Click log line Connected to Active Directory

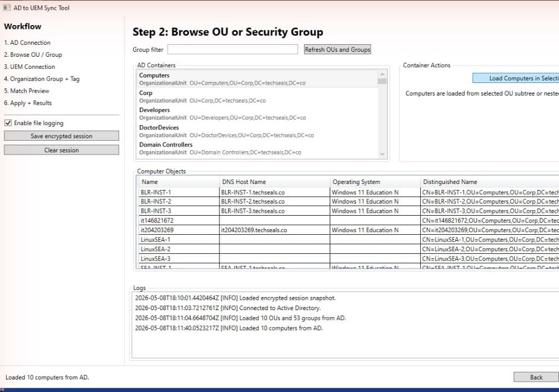point(228,308)
